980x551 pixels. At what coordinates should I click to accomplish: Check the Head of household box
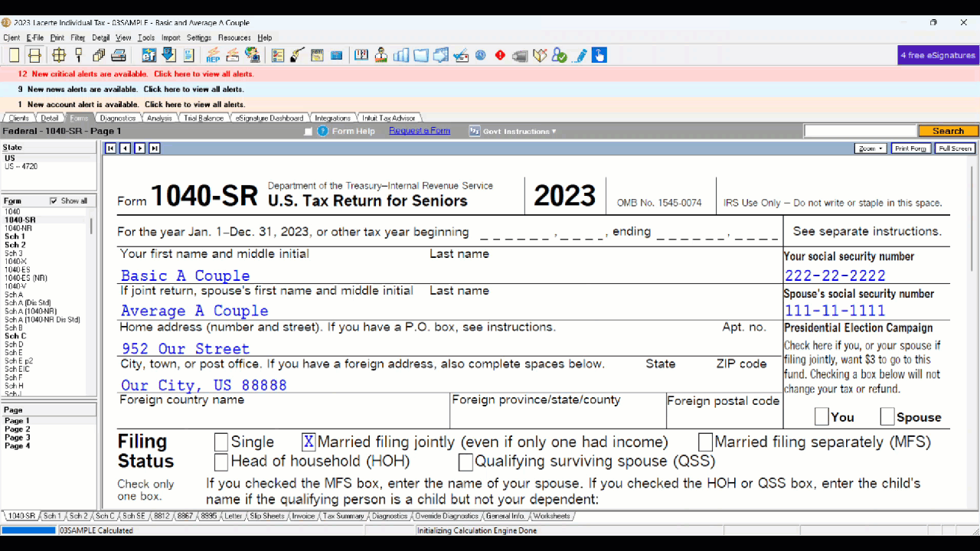221,461
